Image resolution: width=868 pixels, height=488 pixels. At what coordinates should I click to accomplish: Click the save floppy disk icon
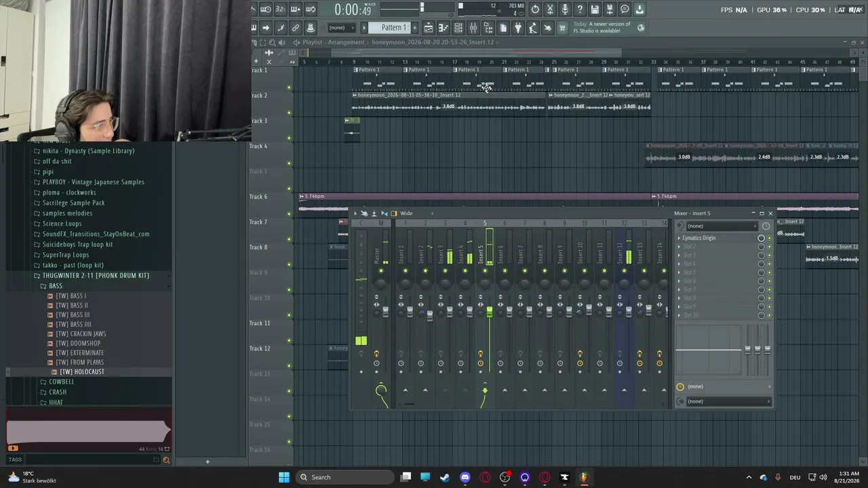pyautogui.click(x=595, y=9)
